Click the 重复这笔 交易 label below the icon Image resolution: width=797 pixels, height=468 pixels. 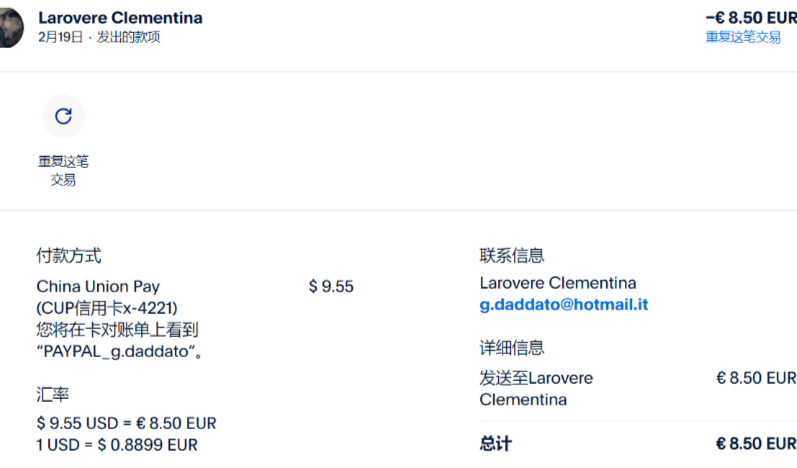[x=63, y=170]
